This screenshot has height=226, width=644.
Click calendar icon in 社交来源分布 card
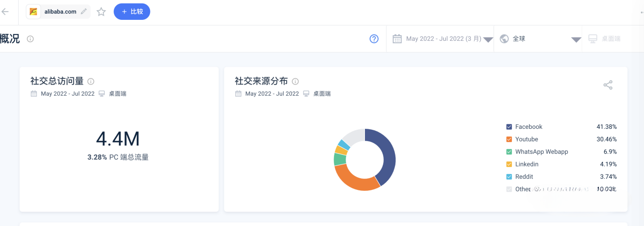coord(238,94)
